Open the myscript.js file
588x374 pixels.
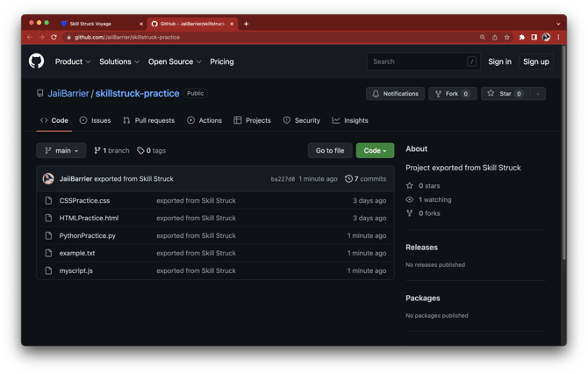coord(75,270)
